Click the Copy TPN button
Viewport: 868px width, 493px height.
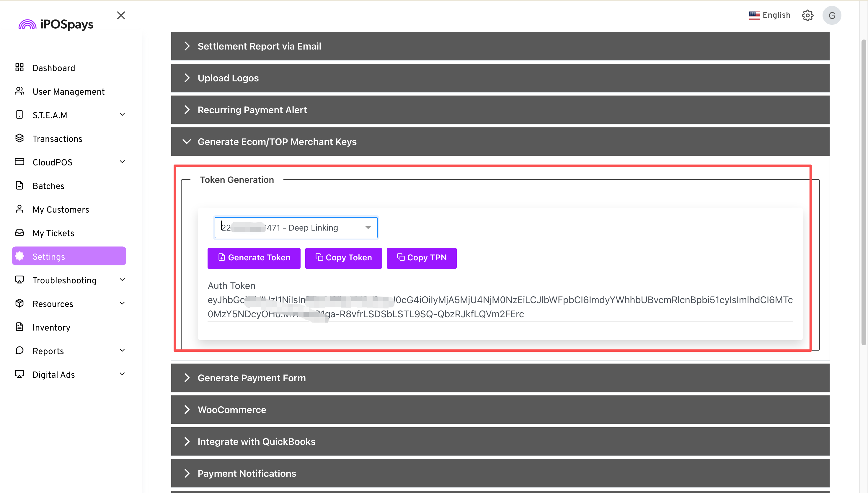click(421, 258)
